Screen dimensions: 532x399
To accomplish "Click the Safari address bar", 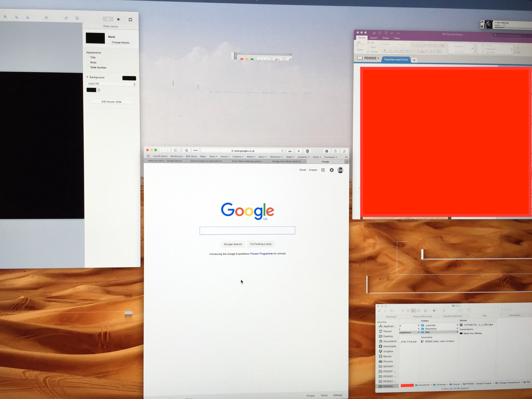I will click(x=243, y=151).
